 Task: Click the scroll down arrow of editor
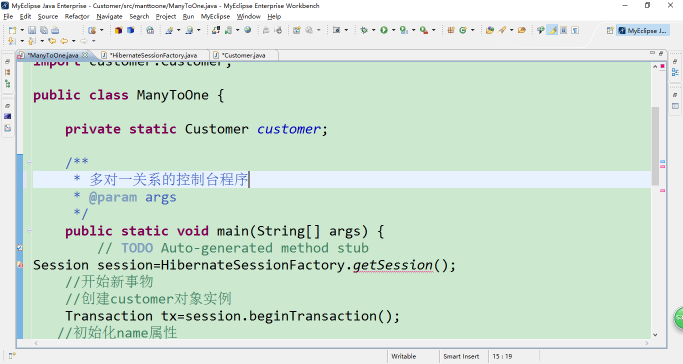(655, 335)
